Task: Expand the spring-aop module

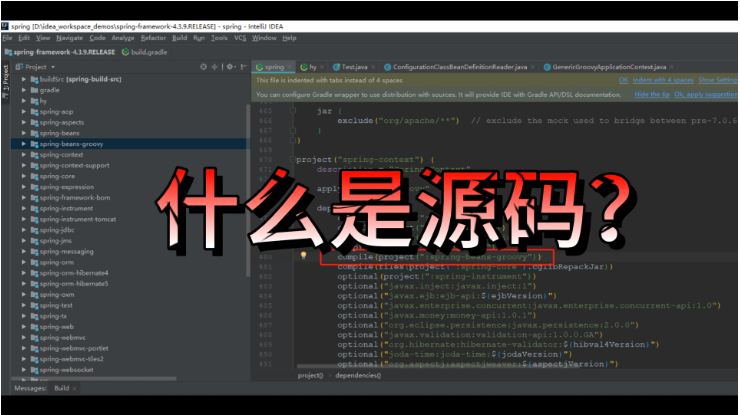Action: click(x=24, y=111)
